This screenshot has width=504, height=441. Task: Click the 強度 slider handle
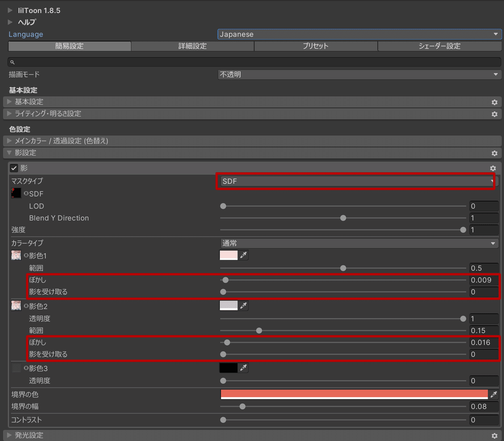click(463, 230)
